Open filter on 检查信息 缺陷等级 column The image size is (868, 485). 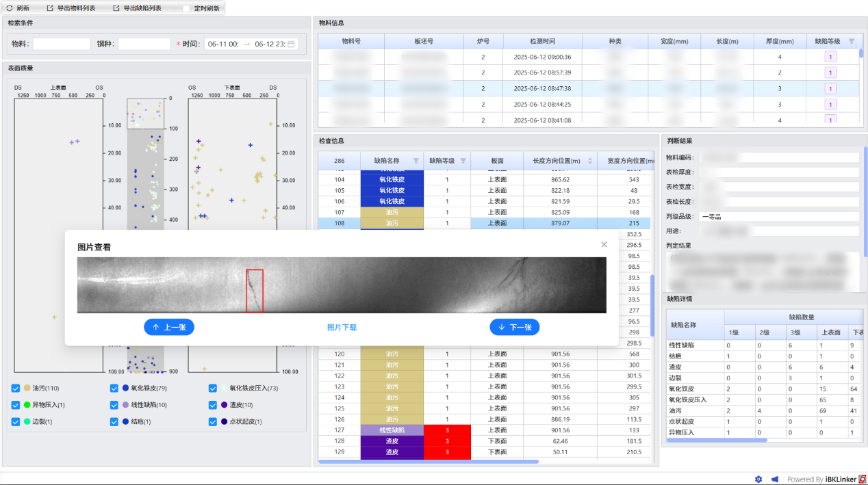(463, 161)
